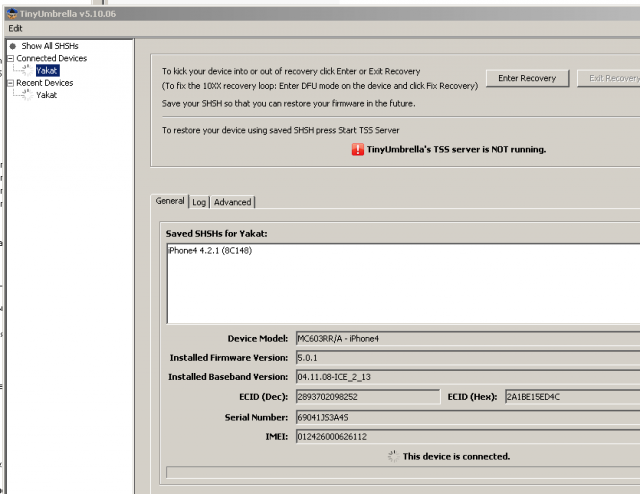
Task: Select Recent Devices tree label
Action: (45, 83)
